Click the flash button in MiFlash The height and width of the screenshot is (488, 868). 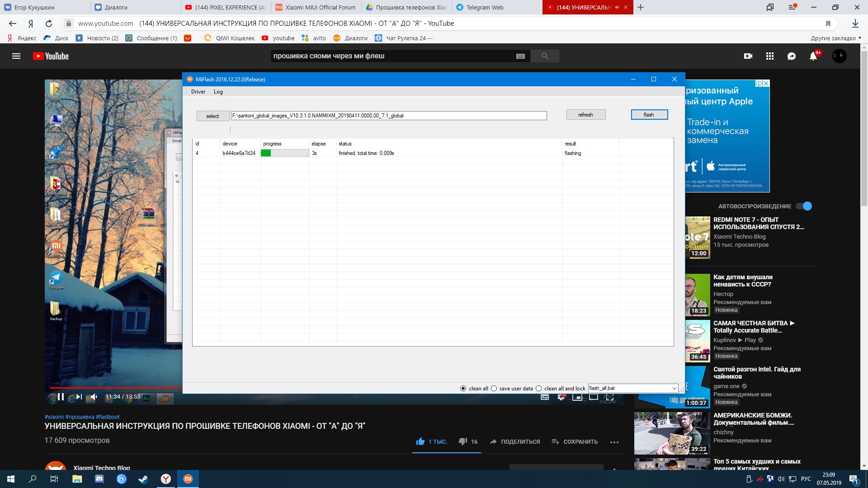(649, 115)
